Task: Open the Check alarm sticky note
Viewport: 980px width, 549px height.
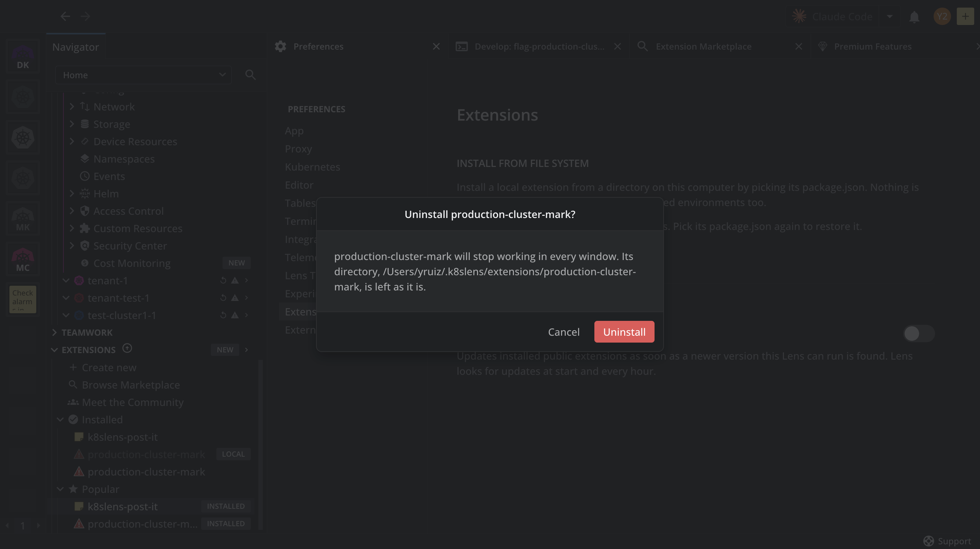Action: click(x=23, y=299)
